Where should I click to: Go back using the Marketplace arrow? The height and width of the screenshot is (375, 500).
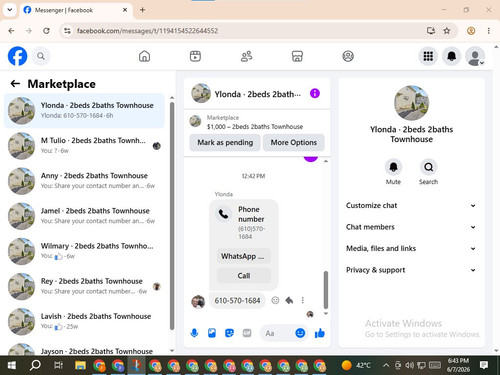(15, 84)
